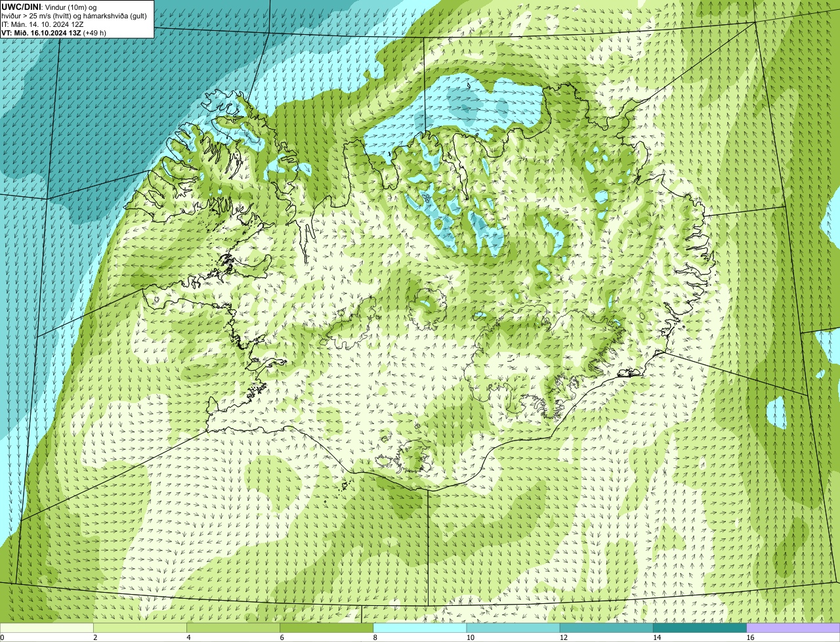Click the legend scale label '12'
The height and width of the screenshot is (642, 840).
coord(564,637)
